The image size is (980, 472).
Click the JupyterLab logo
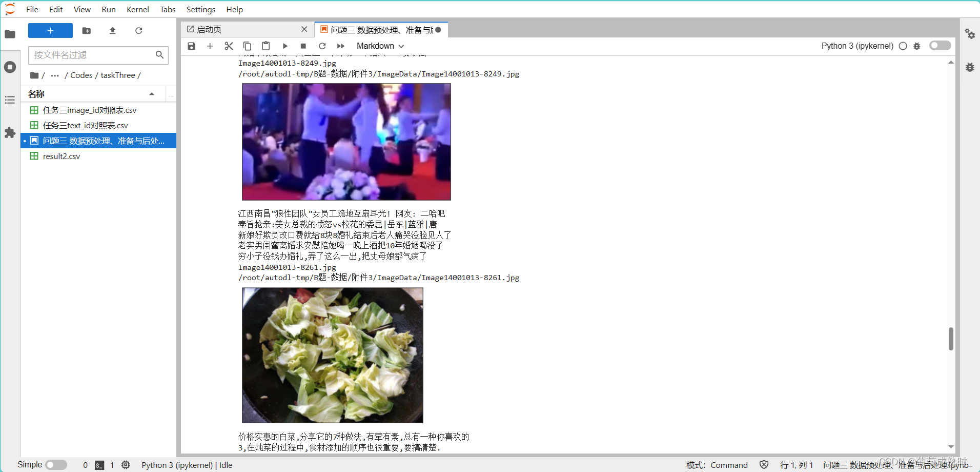10,9
